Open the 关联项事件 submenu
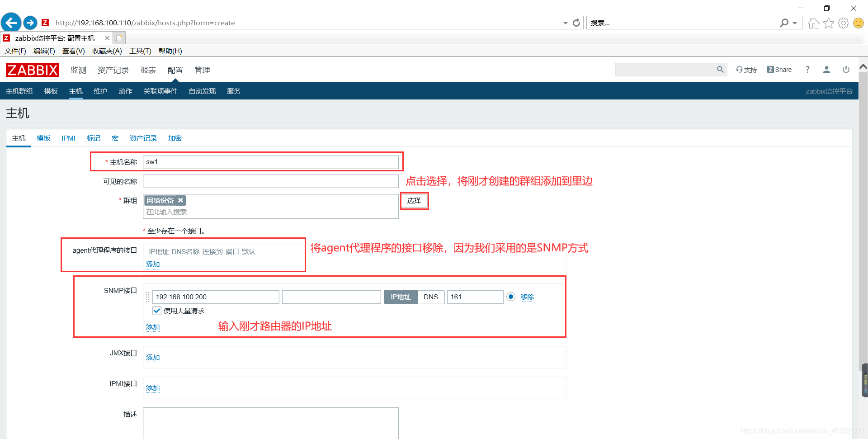This screenshot has height=439, width=868. (x=160, y=91)
